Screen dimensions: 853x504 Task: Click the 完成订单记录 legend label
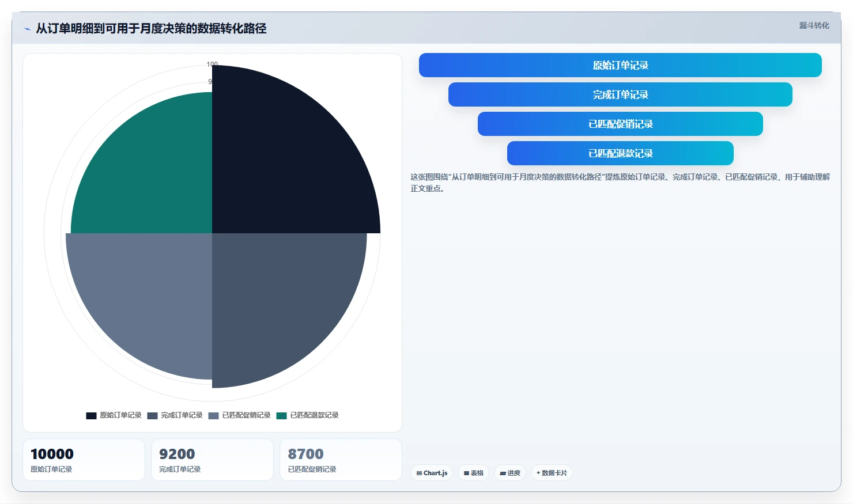tap(182, 415)
